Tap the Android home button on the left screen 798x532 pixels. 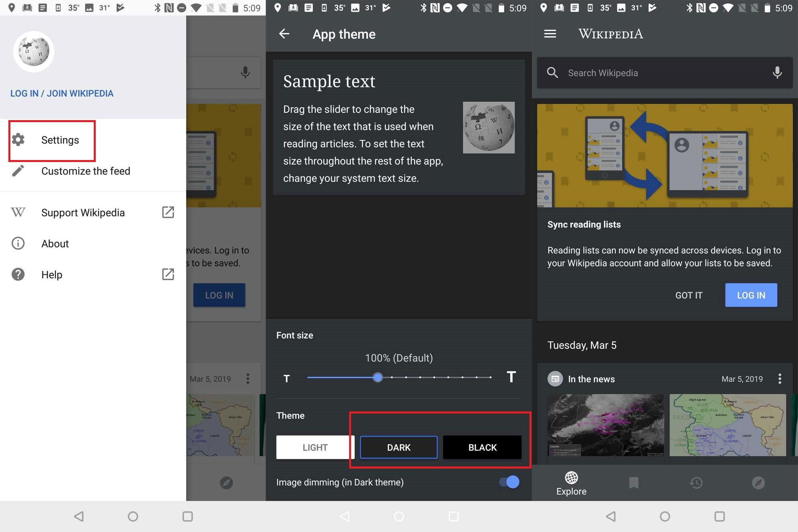coord(133,516)
